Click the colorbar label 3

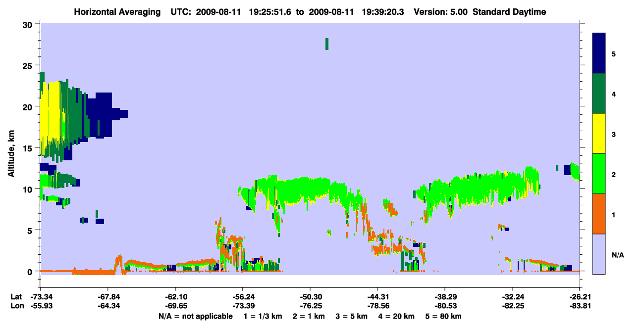coord(614,134)
